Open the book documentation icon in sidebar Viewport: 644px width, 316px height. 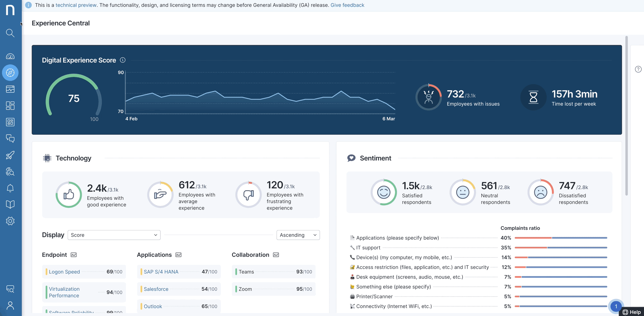(x=10, y=205)
